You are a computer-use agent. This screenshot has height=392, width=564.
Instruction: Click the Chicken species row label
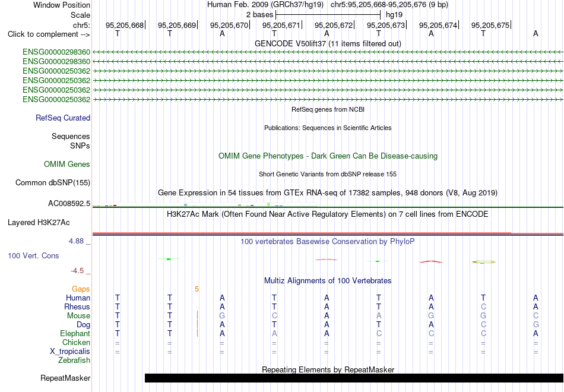pyautogui.click(x=76, y=342)
